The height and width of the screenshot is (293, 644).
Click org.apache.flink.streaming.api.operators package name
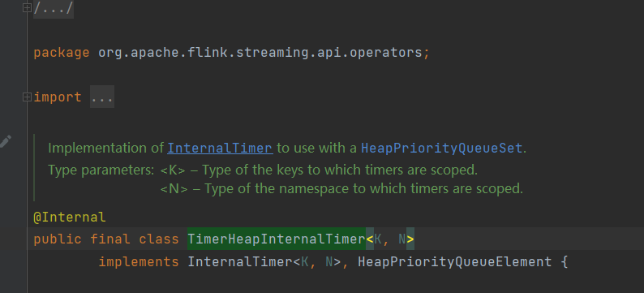tap(260, 53)
